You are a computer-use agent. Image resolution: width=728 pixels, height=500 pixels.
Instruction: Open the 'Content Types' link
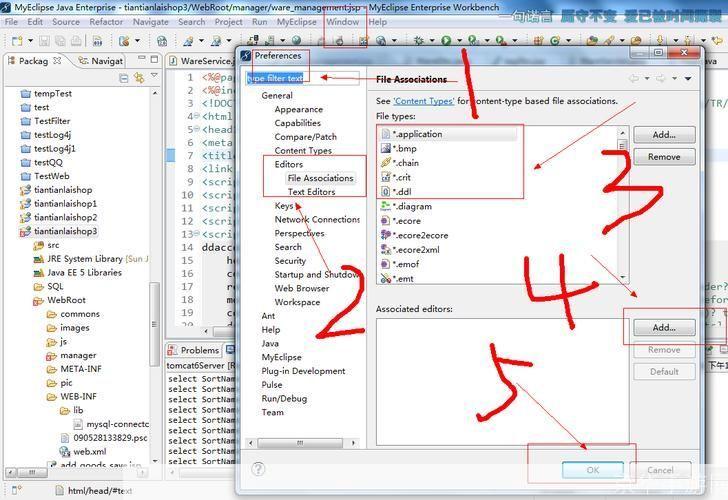tap(423, 101)
